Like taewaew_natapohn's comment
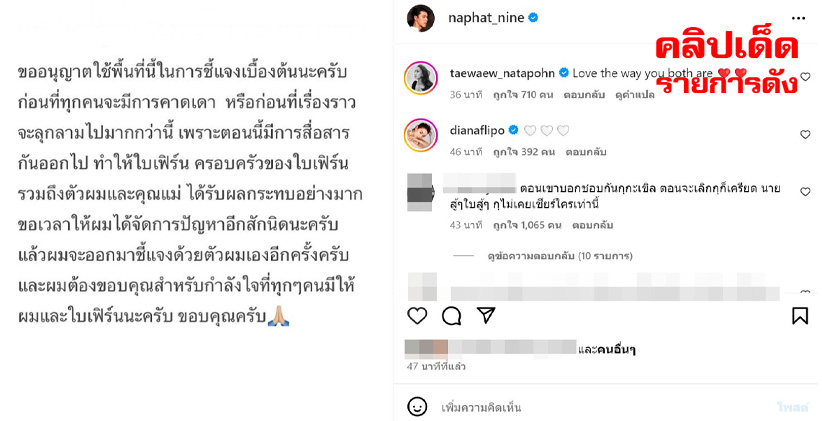 pos(805,77)
